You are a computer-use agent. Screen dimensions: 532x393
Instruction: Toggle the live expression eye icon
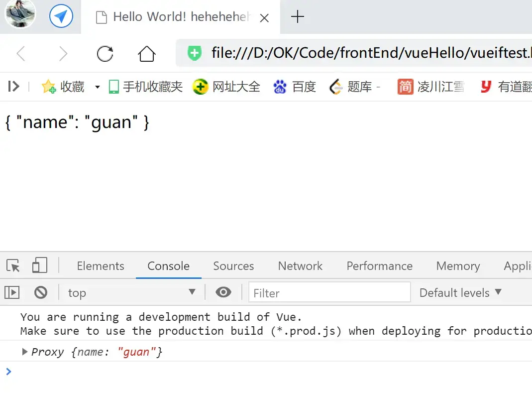(x=223, y=292)
